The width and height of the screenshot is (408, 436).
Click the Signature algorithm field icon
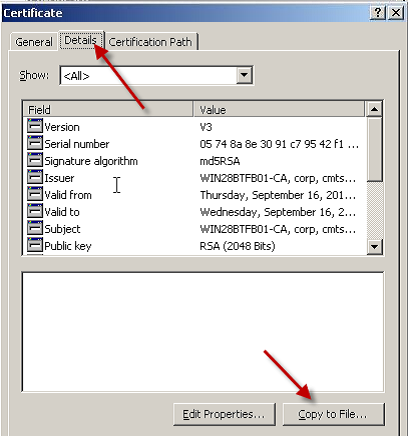pyautogui.click(x=35, y=161)
